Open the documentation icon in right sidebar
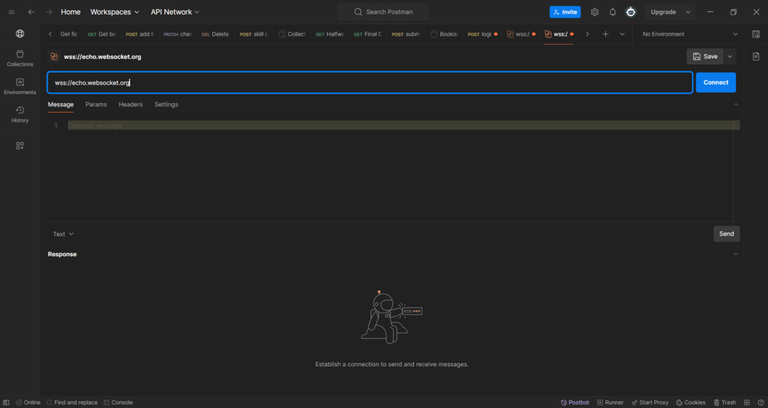The image size is (768, 408). [756, 57]
